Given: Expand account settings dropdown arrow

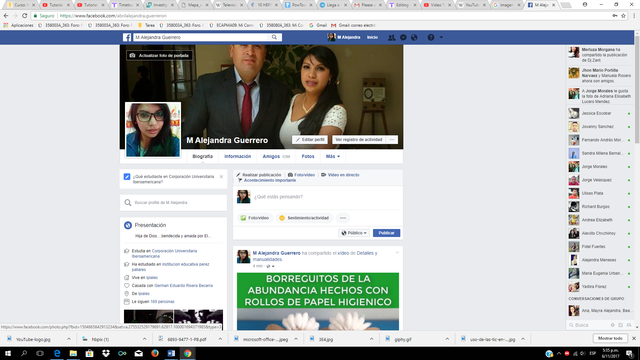Looking at the screenshot, I should pyautogui.click(x=441, y=38).
